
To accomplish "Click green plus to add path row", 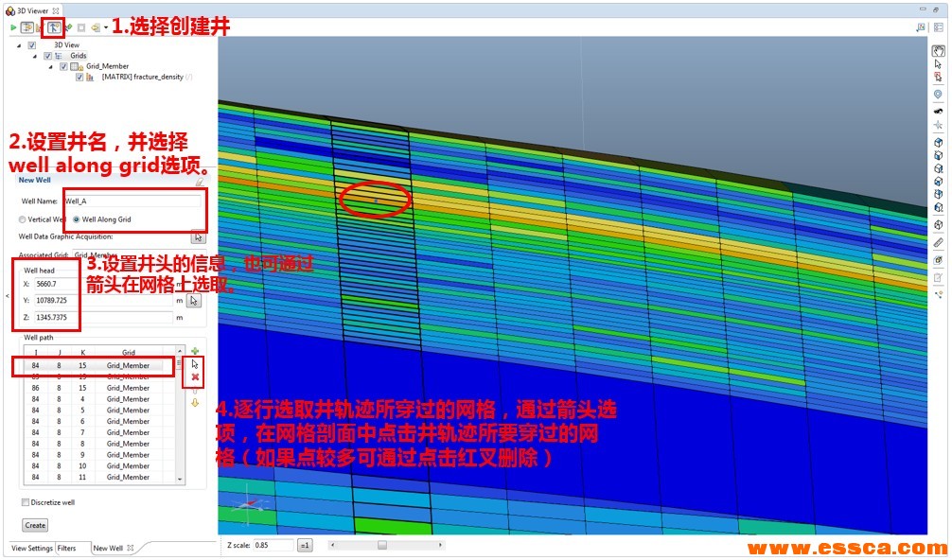I will (195, 351).
